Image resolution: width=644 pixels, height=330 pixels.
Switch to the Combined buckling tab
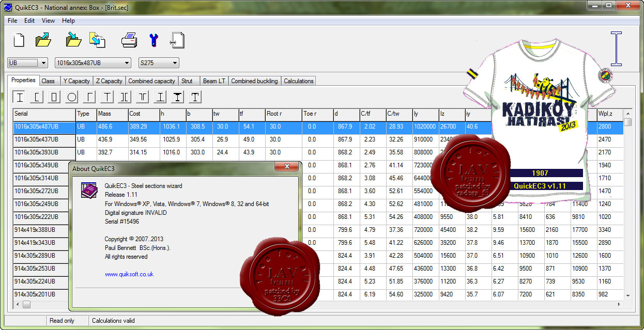254,81
